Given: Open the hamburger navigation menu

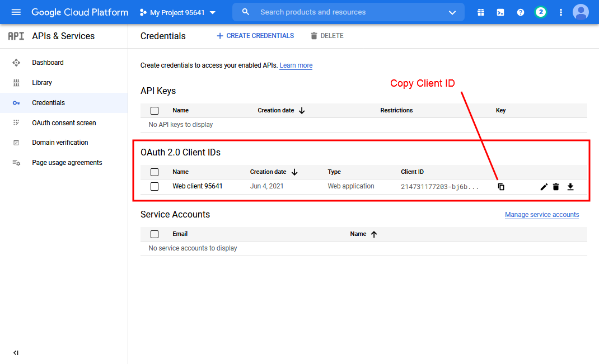Looking at the screenshot, I should point(16,12).
